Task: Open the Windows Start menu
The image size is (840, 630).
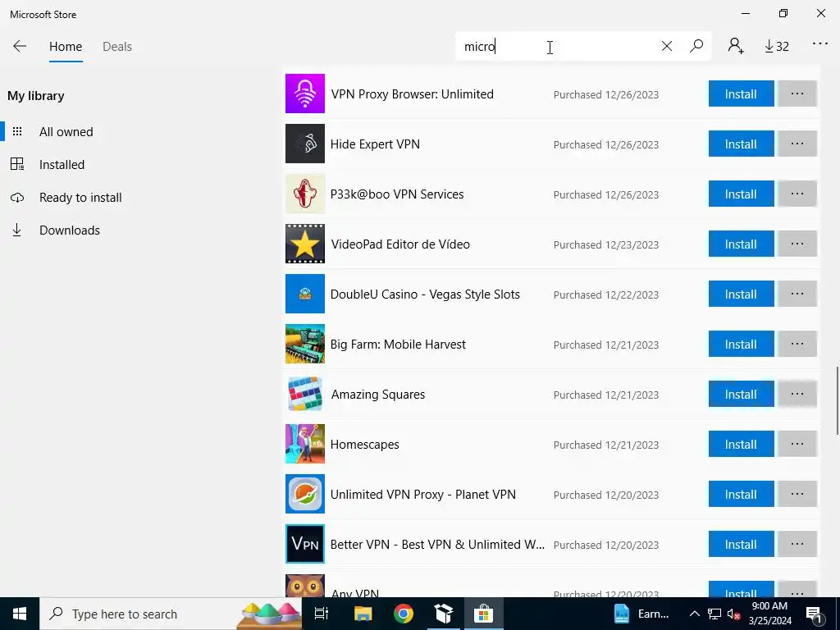Action: 20,614
